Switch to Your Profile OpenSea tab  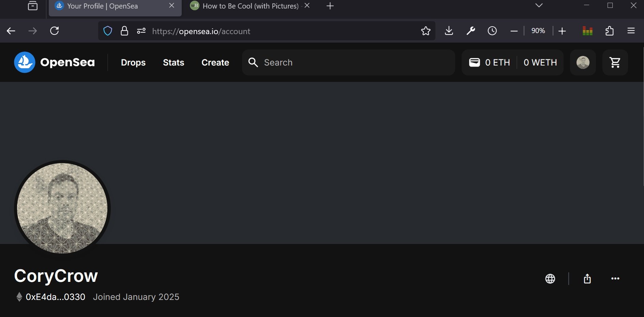point(115,6)
